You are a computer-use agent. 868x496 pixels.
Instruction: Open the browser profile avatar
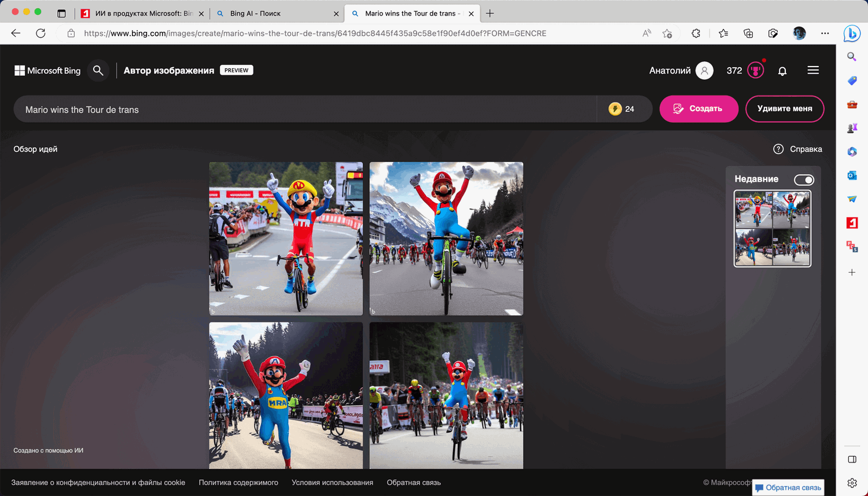[799, 33]
